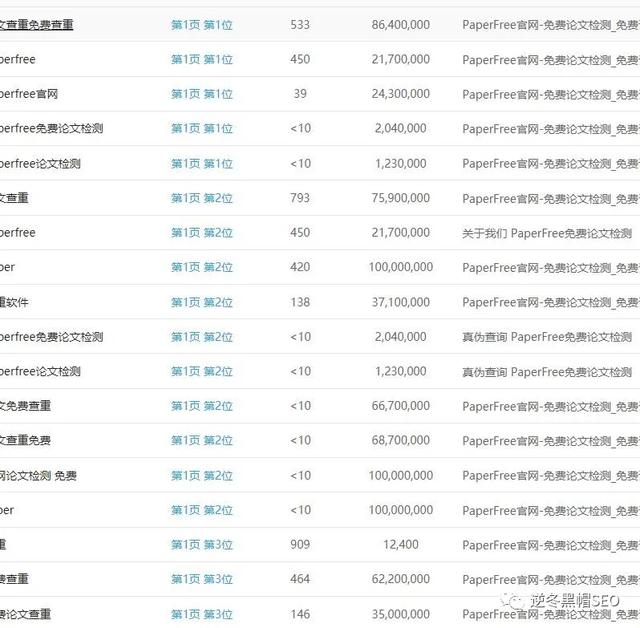This screenshot has width=640, height=628.
Task: Click the 第1页 第1位 rank in the perfree官网 row
Action: 202,94
